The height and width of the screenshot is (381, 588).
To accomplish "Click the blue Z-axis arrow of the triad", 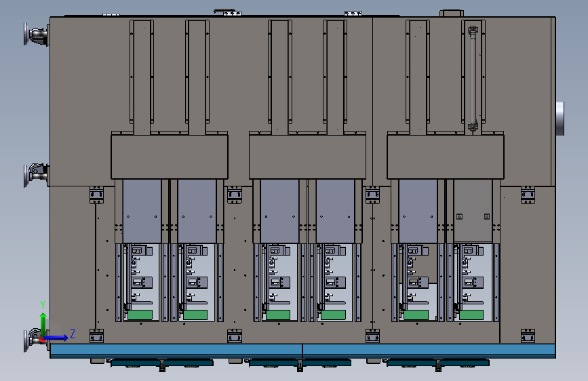I will pyautogui.click(x=57, y=338).
